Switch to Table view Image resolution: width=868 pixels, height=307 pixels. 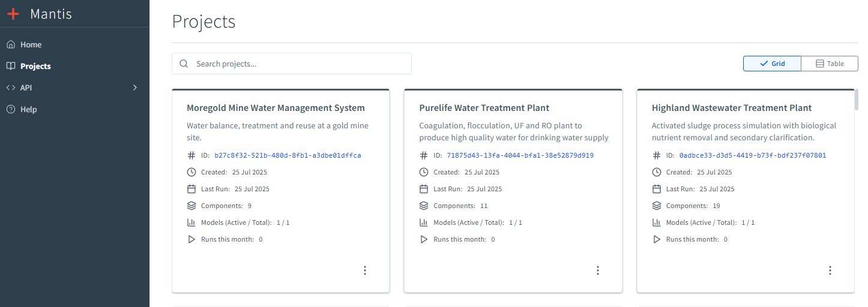tap(830, 64)
